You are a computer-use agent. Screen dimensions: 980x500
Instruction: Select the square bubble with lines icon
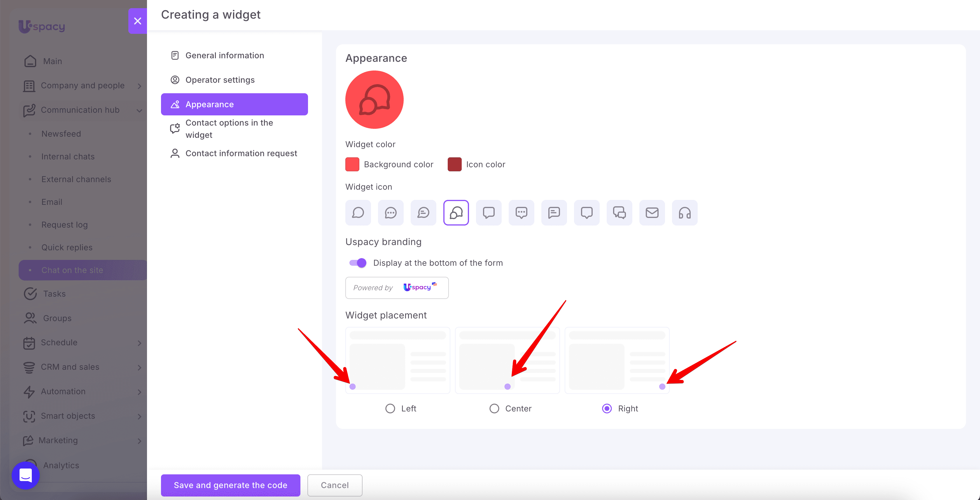[554, 213]
